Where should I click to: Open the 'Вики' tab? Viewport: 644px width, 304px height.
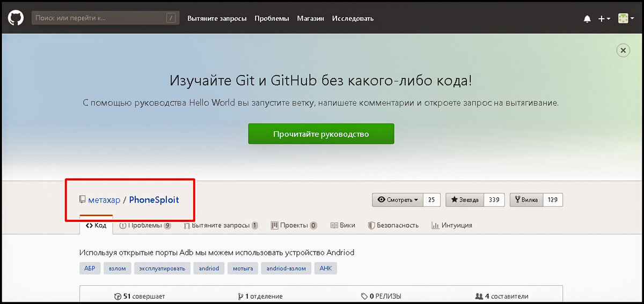343,226
